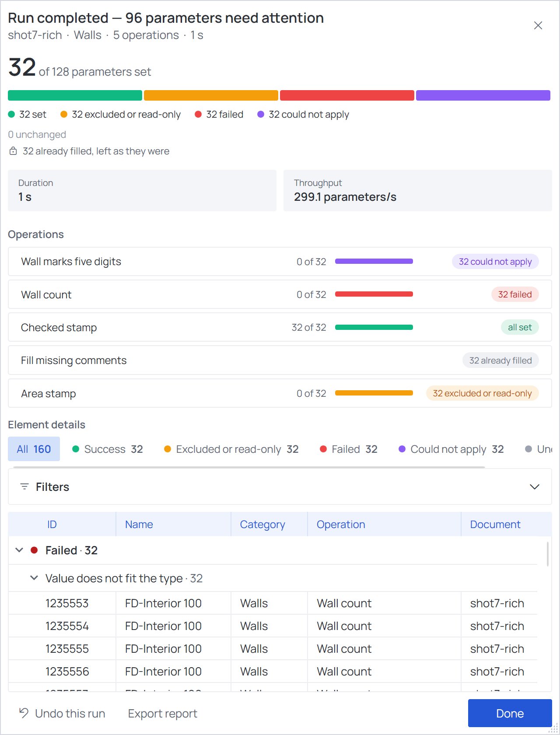Click the '32 already filled' badge

(x=500, y=360)
